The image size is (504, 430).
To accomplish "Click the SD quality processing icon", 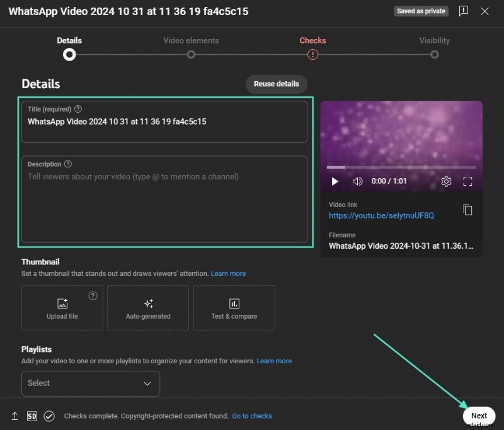I will click(x=31, y=416).
